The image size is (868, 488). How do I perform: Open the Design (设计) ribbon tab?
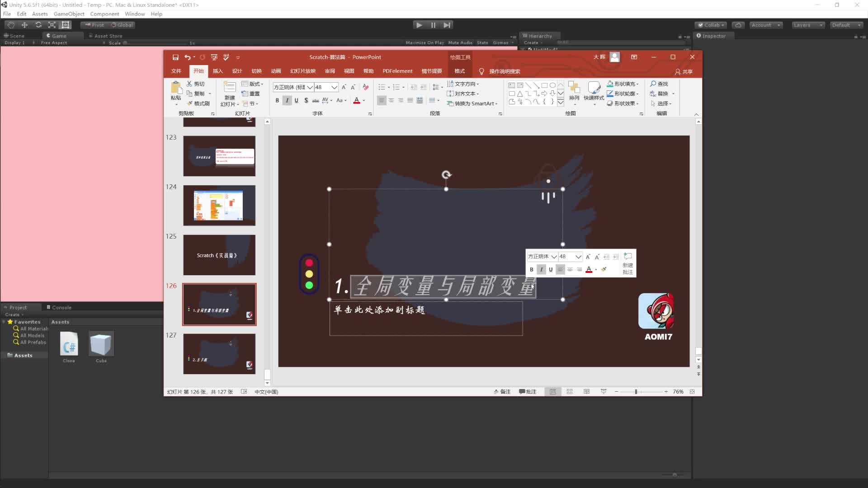[x=237, y=71]
